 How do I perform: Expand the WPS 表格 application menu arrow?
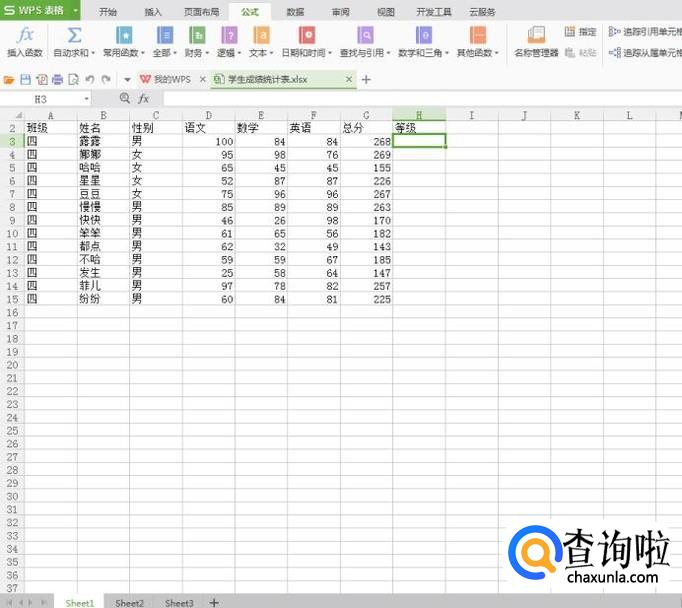(75, 10)
